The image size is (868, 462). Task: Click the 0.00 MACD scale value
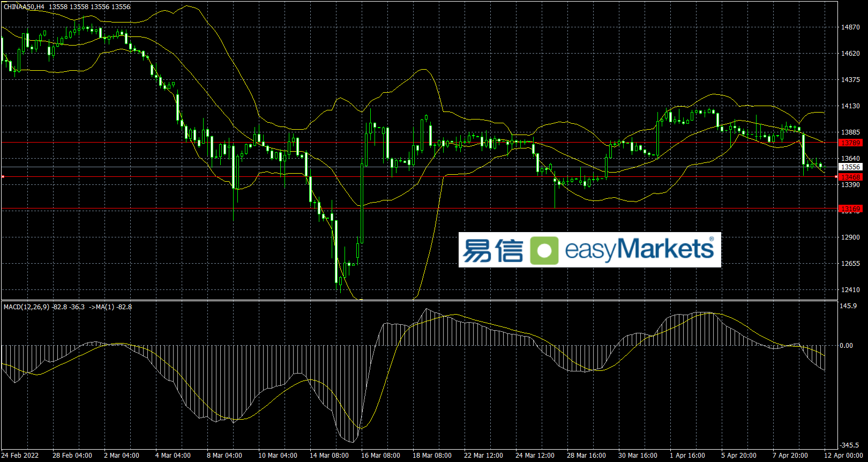point(847,346)
